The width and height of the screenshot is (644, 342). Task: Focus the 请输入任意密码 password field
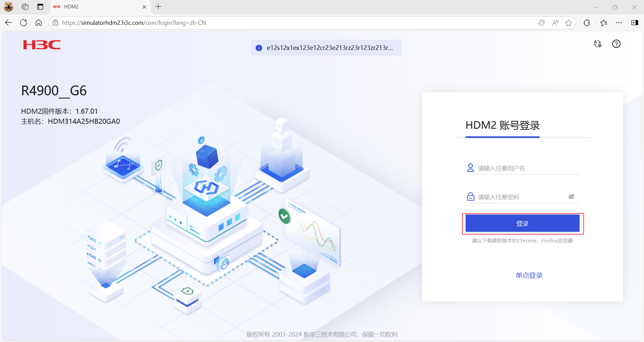click(x=523, y=197)
